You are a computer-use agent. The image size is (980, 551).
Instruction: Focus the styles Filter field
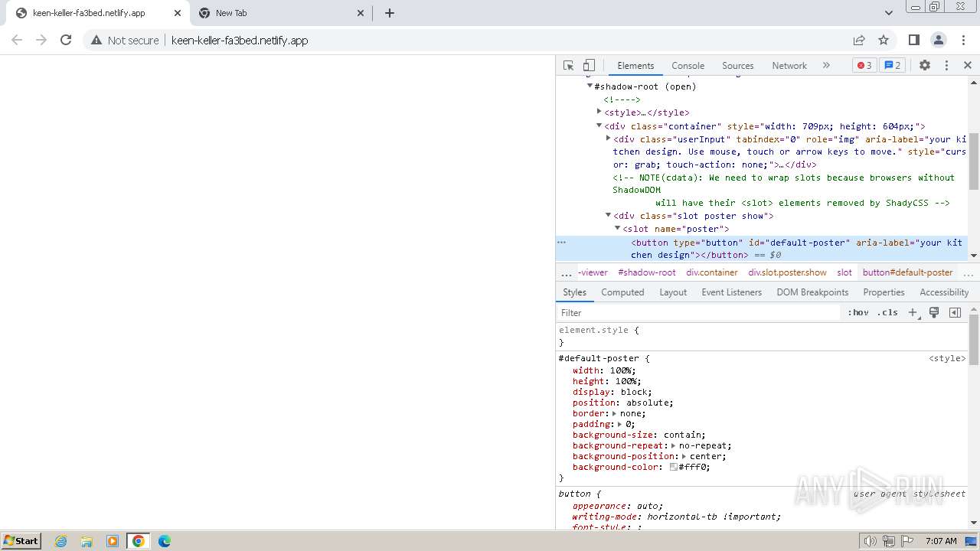coord(698,313)
